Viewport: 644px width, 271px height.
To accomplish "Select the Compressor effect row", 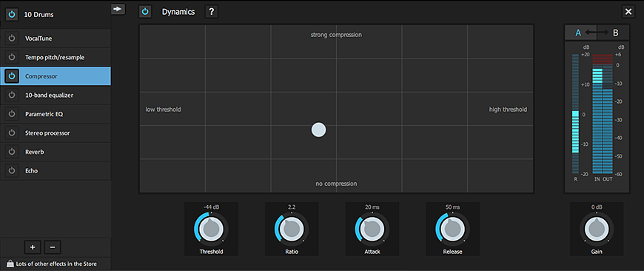I will pos(56,76).
